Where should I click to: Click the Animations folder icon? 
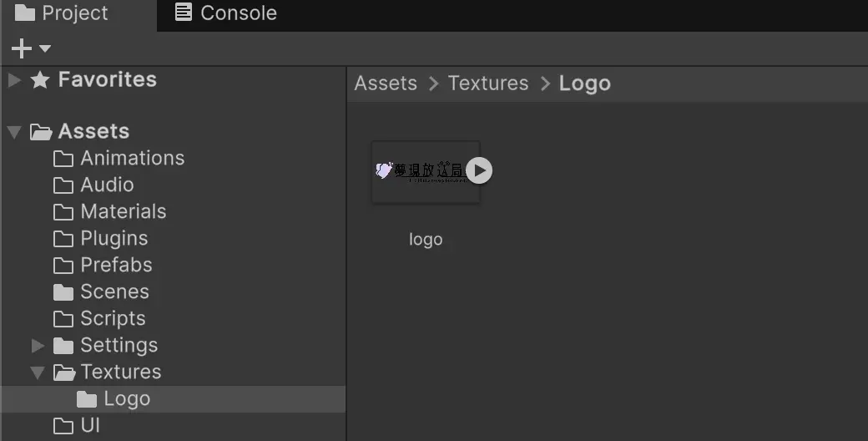(x=63, y=159)
